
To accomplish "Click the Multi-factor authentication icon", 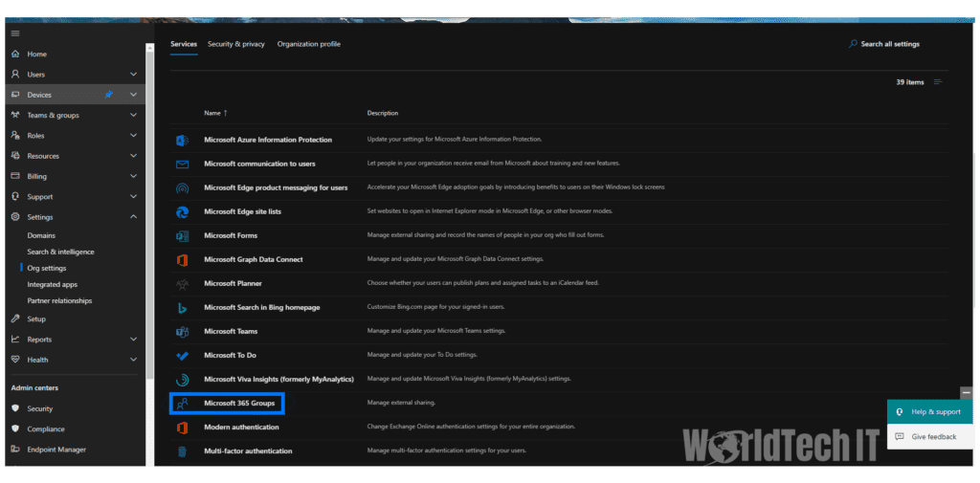I will [182, 451].
